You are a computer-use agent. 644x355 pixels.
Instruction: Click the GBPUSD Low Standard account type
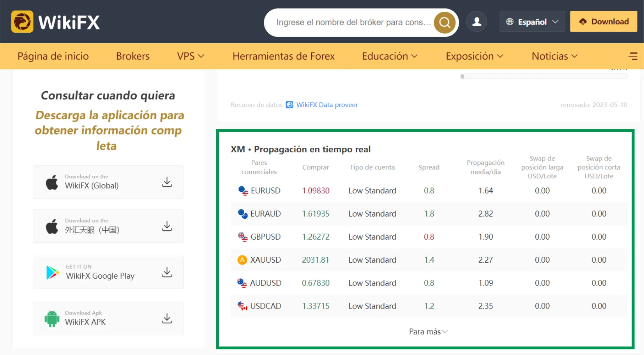[x=372, y=237]
